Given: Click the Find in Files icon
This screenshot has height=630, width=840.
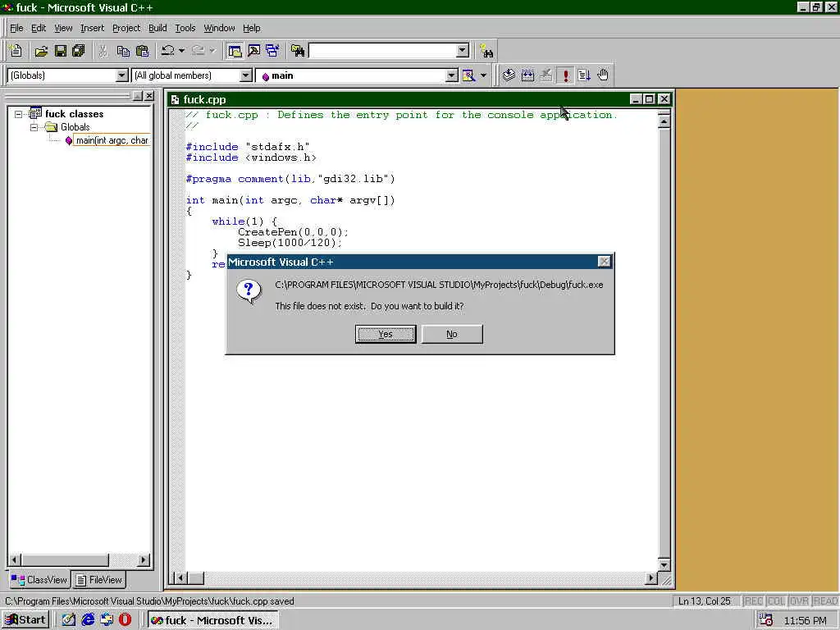Looking at the screenshot, I should pos(298,51).
